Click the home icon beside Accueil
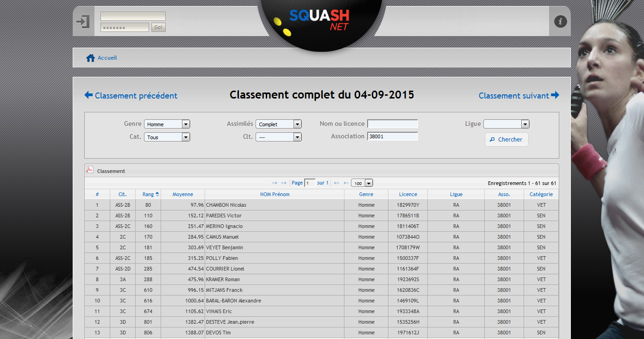Viewport: 644px width, 339px height. point(90,58)
